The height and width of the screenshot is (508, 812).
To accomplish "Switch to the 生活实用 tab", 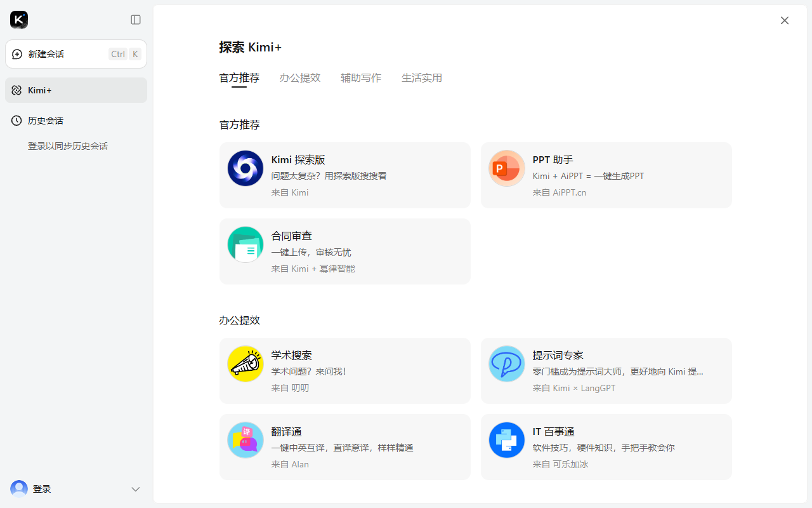I will [422, 78].
